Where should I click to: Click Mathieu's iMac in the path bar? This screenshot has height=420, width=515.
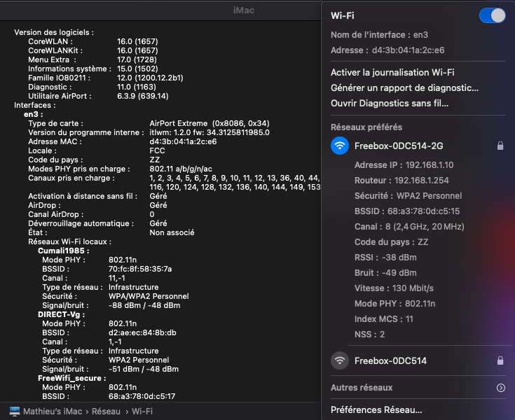[53, 412]
